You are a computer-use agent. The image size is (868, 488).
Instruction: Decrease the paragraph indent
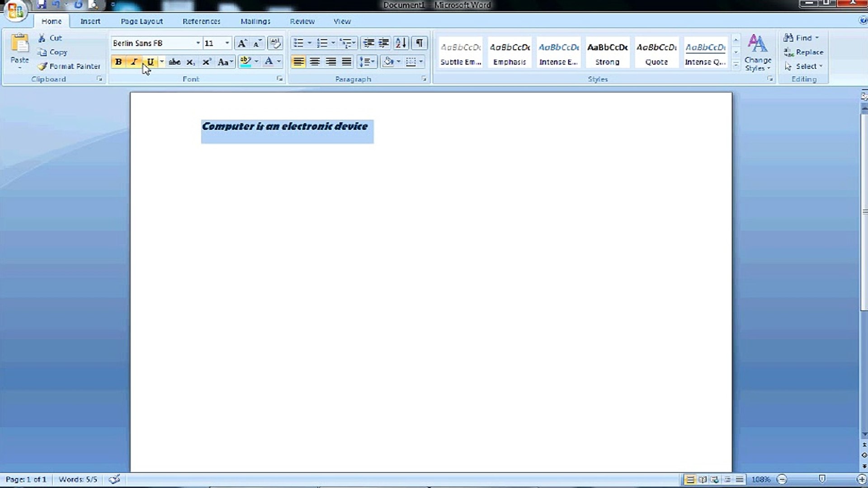[x=368, y=43]
